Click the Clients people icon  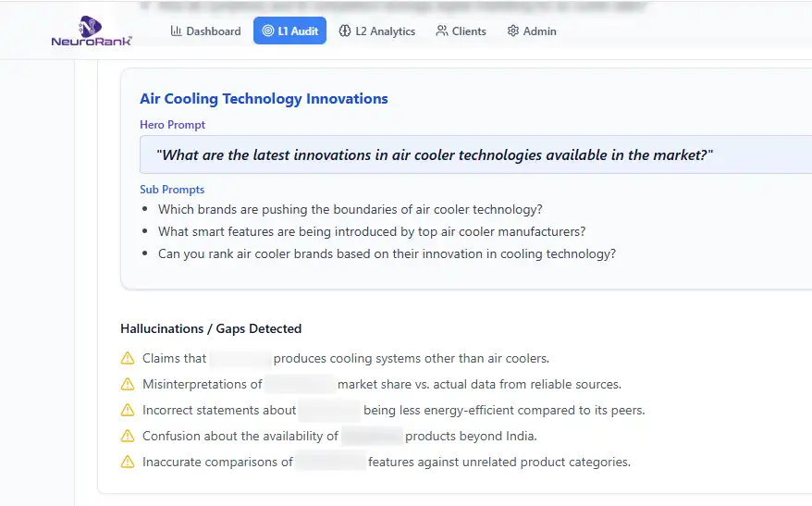click(442, 31)
